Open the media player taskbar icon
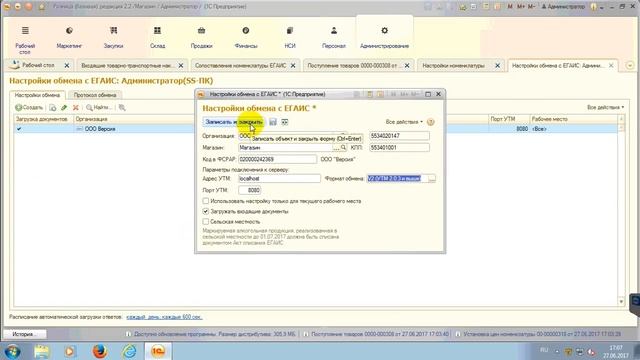This screenshot has width=640, height=360. click(x=70, y=351)
